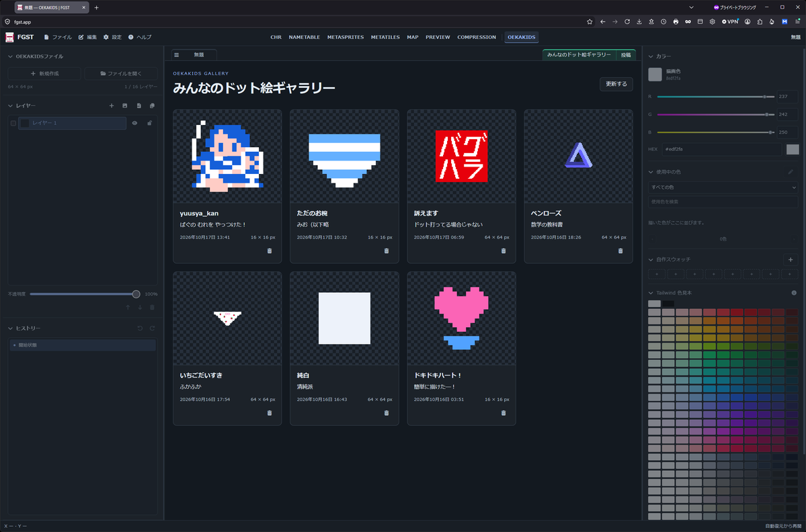
Task: Select 開始状態 entry in history list
Action: (83, 345)
